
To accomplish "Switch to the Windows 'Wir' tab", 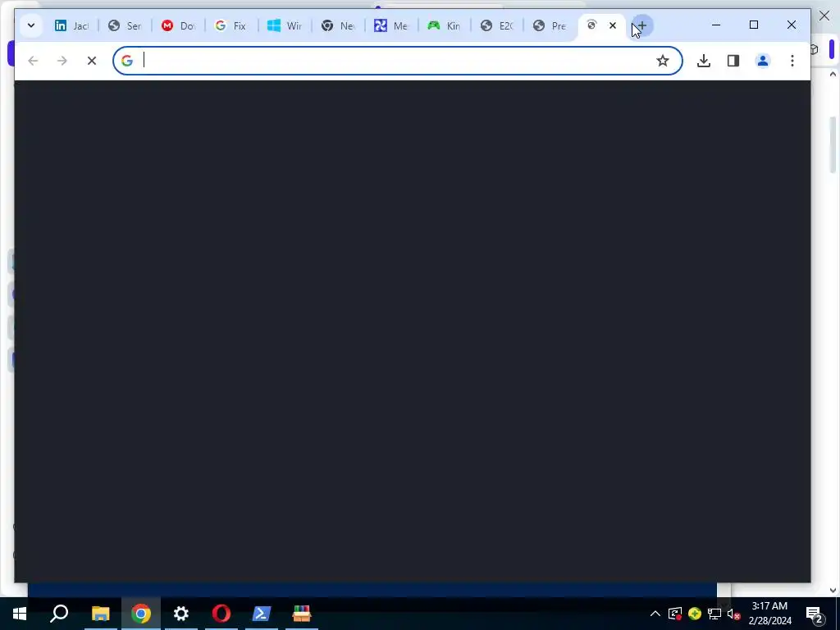I will 285,25.
